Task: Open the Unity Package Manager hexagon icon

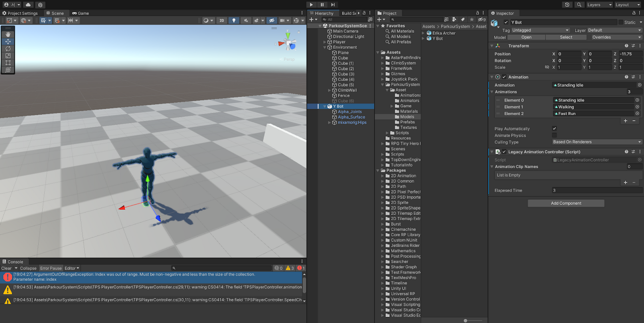Action: pos(40,5)
